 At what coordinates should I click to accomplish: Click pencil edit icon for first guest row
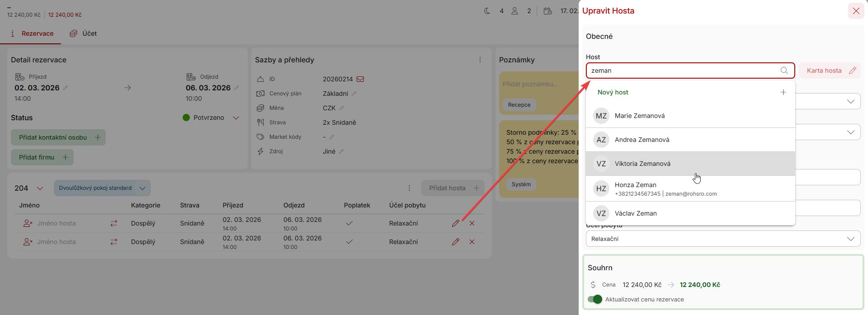click(455, 223)
